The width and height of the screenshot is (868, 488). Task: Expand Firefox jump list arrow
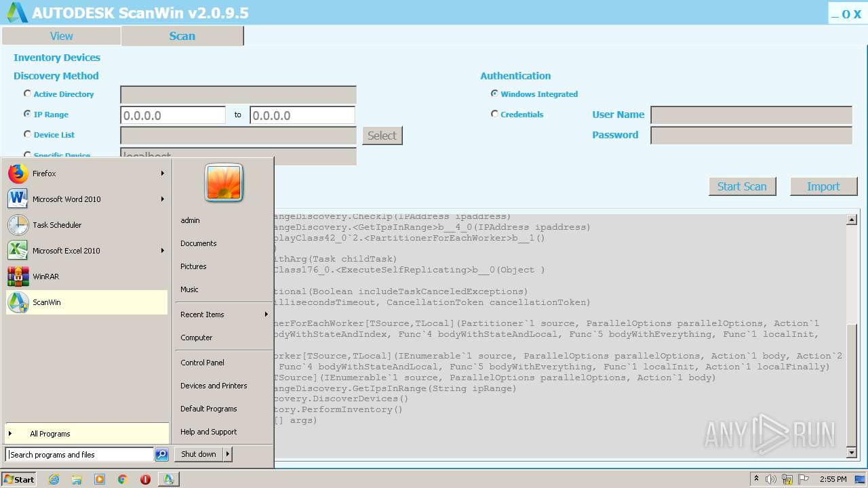(x=163, y=174)
